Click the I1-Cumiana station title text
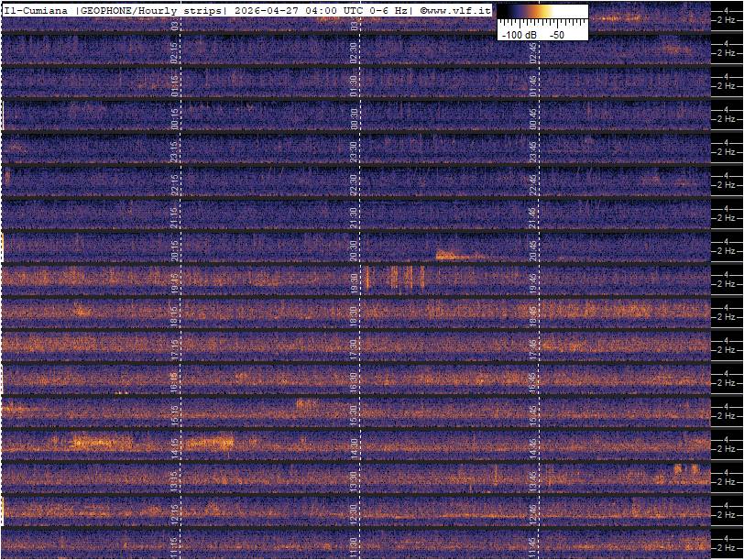 (x=37, y=9)
